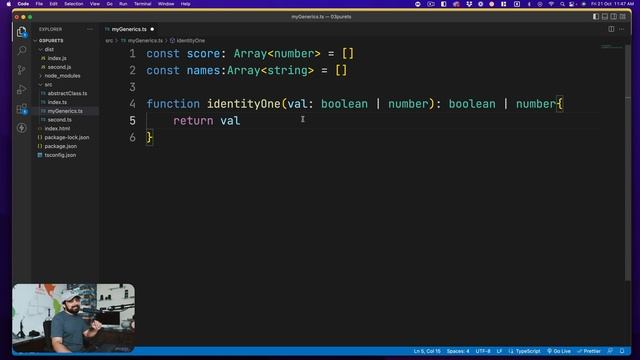Open package-lock.json in explorer

point(67,138)
